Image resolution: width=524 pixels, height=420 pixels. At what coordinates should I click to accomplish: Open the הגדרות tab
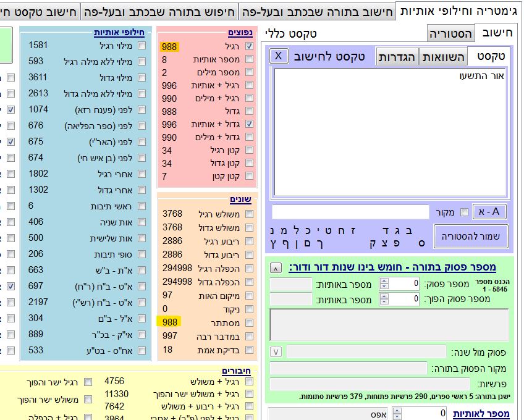click(397, 57)
